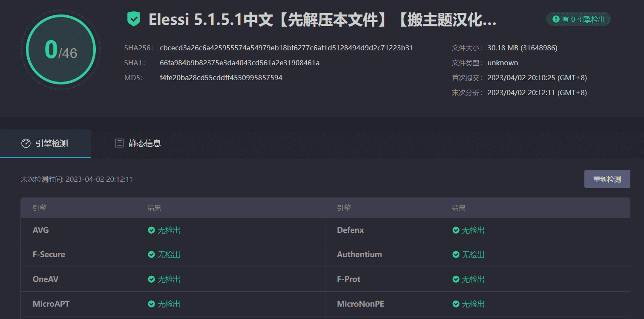
Task: Click the exclamation icon in the detection badge
Action: coord(556,19)
